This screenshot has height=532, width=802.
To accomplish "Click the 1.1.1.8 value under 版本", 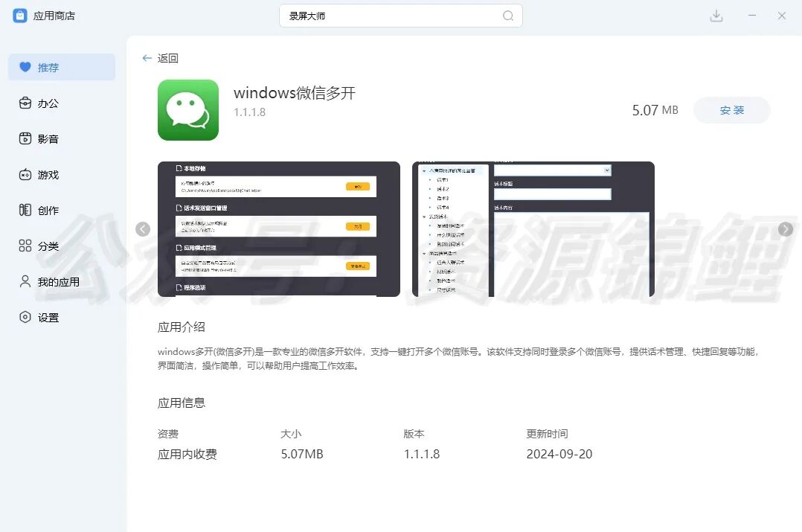I will [x=421, y=454].
